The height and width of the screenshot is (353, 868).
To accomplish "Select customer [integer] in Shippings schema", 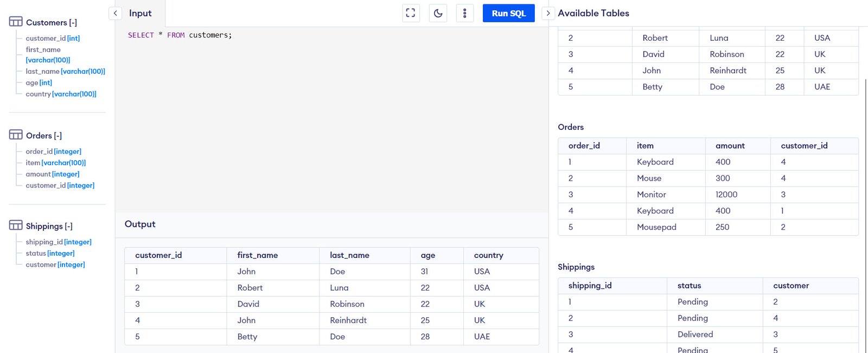I will click(x=55, y=264).
